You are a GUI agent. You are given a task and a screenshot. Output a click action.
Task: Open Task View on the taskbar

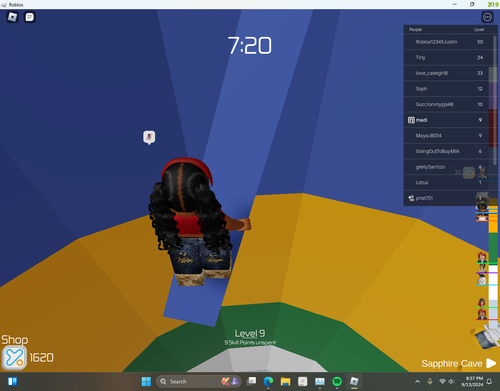click(x=252, y=381)
